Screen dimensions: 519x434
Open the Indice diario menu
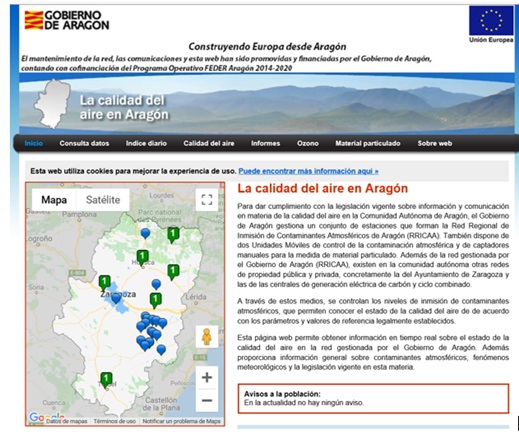[x=146, y=143]
